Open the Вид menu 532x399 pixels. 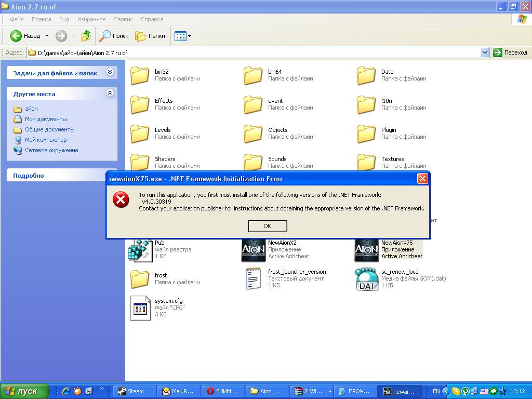click(64, 19)
